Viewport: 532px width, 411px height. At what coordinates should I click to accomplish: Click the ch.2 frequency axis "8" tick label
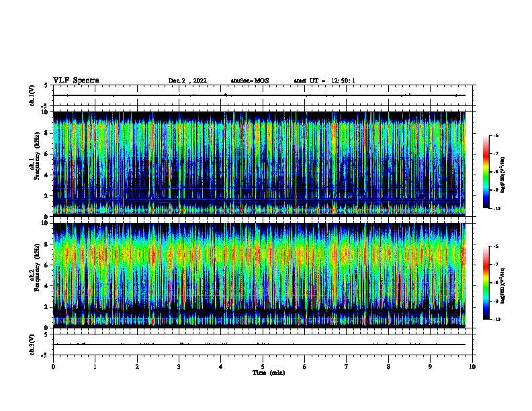tap(46, 244)
